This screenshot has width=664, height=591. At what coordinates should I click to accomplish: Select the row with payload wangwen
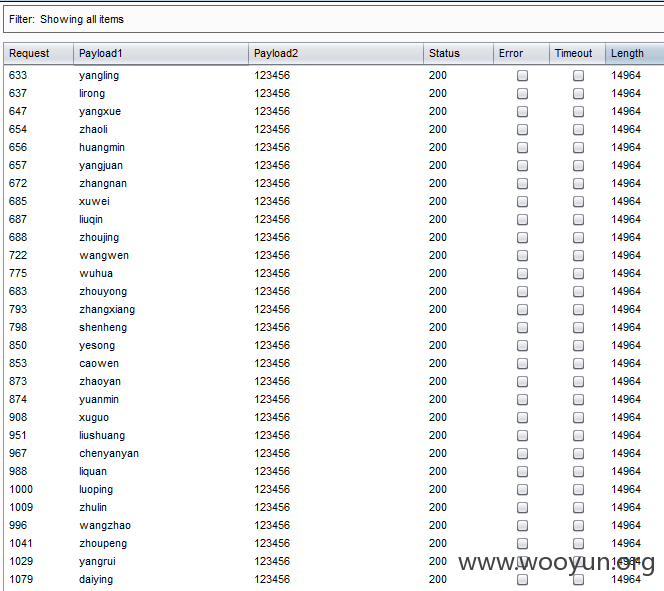point(334,255)
